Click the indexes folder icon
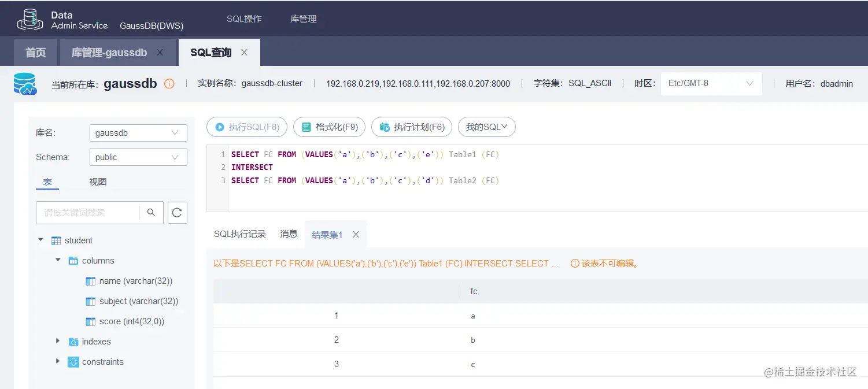Image resolution: width=868 pixels, height=389 pixels. pyautogui.click(x=73, y=342)
